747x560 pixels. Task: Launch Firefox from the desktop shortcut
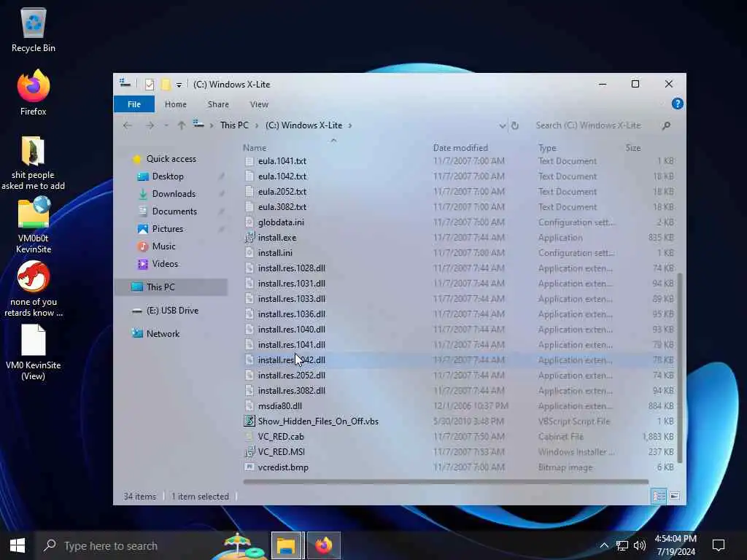[x=34, y=93]
